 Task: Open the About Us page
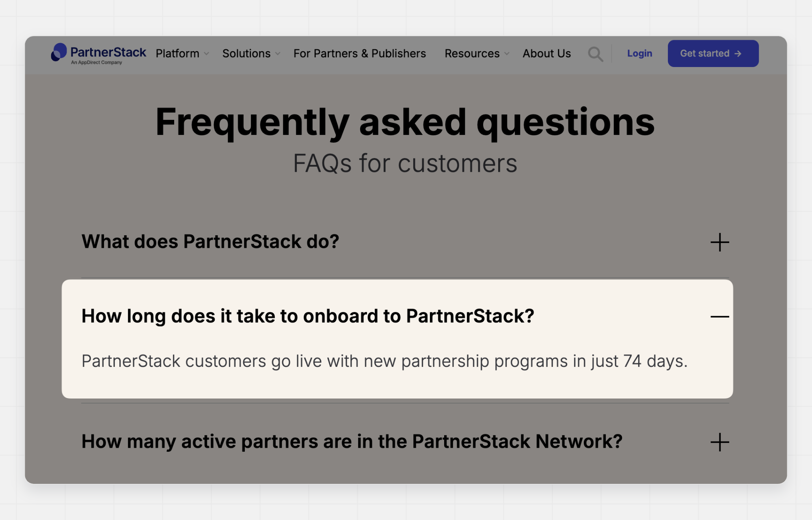pos(546,54)
